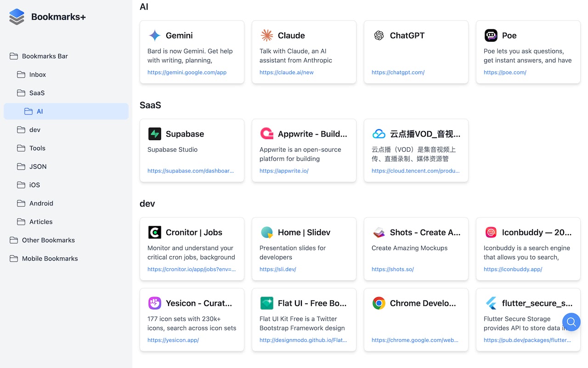
Task: Open the designmodo.github.io Flat UI link
Action: [303, 340]
